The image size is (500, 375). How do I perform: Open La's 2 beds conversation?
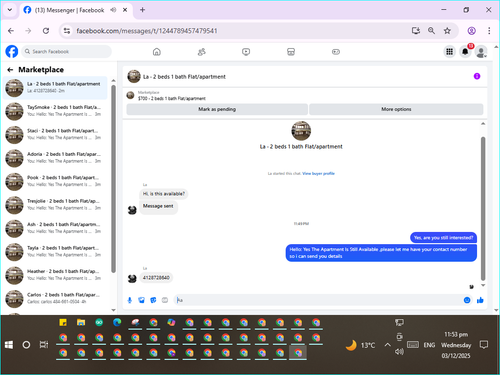(55, 88)
